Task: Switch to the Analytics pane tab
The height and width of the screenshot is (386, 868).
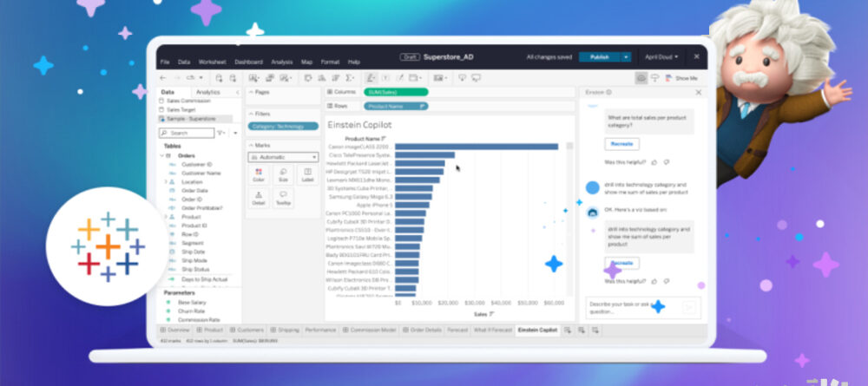Action: pos(207,92)
